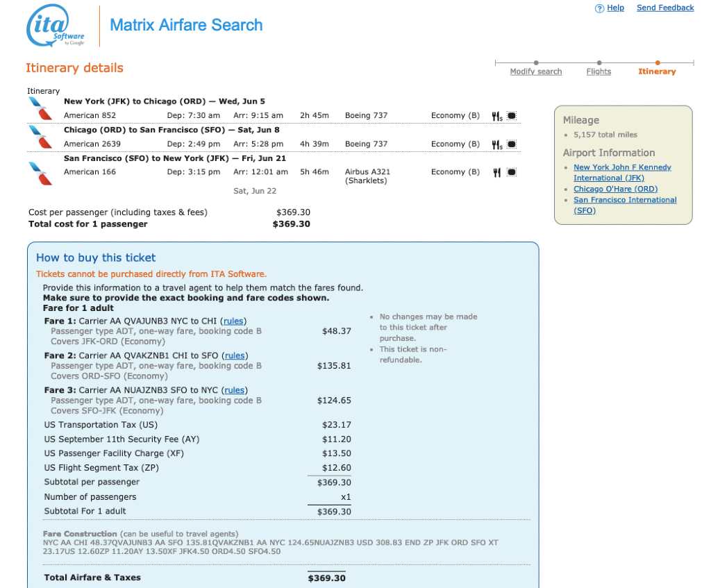Open San Francisco International (SFO) link
The height and width of the screenshot is (588, 711).
tap(624, 205)
